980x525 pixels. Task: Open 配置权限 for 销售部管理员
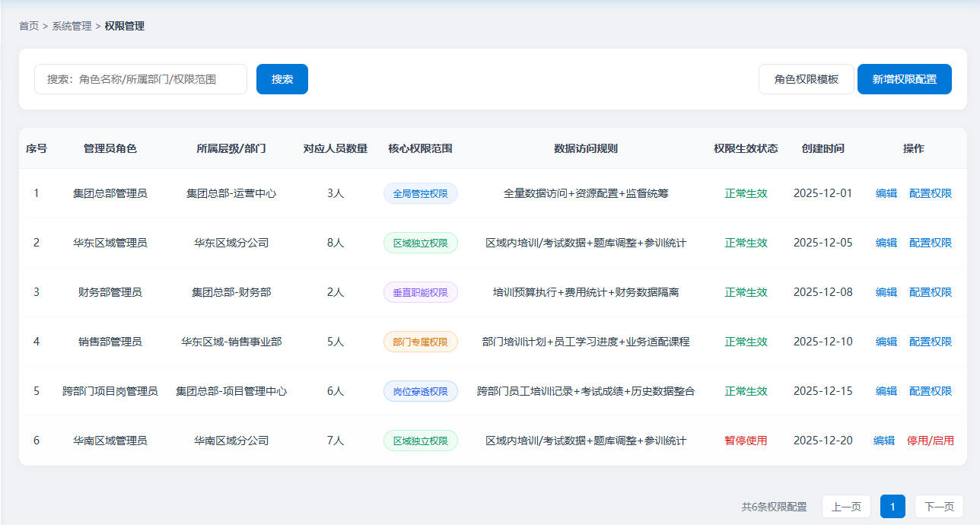(930, 342)
